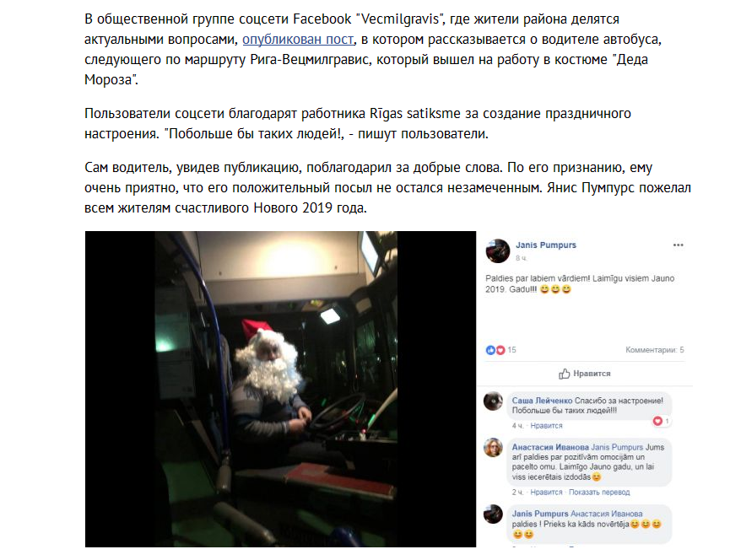This screenshot has height=560, width=730.
Task: Like Саша Лейченко's comment via Нравится
Action: pyautogui.click(x=546, y=426)
